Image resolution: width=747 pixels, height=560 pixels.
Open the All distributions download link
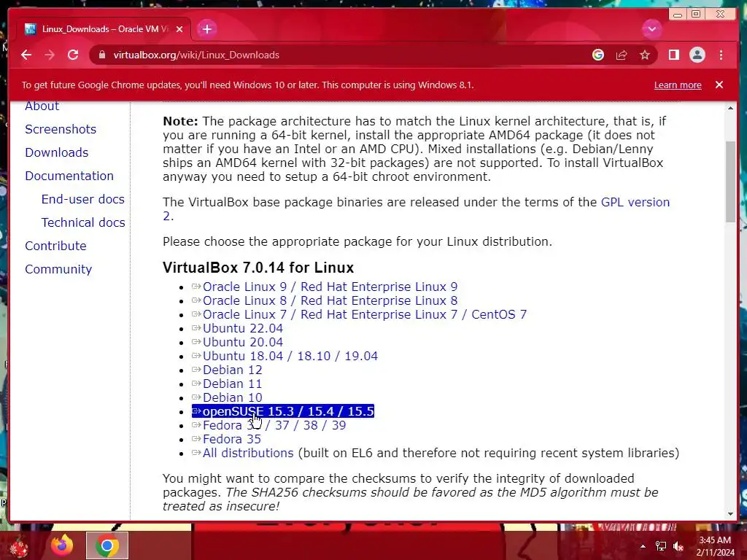tap(248, 452)
